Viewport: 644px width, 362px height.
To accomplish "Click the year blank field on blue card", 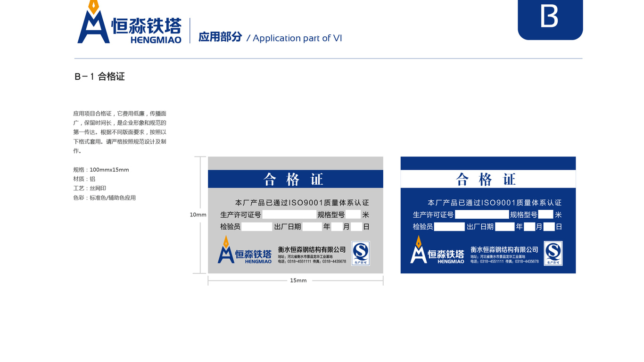I will (505, 227).
